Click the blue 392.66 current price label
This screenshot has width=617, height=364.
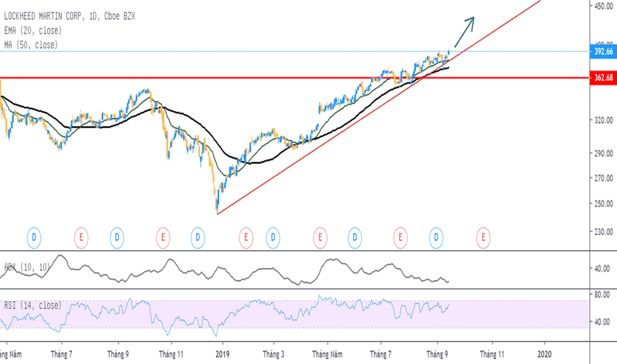(x=603, y=52)
